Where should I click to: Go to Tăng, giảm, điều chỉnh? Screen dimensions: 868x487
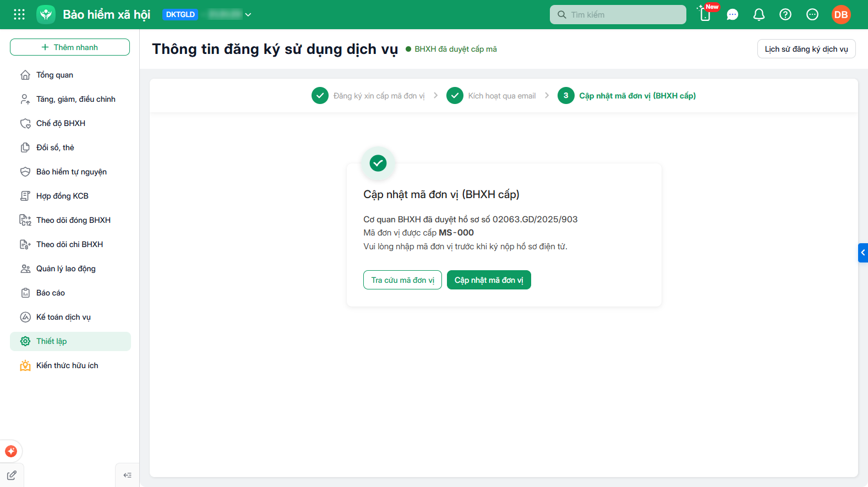[x=70, y=99]
